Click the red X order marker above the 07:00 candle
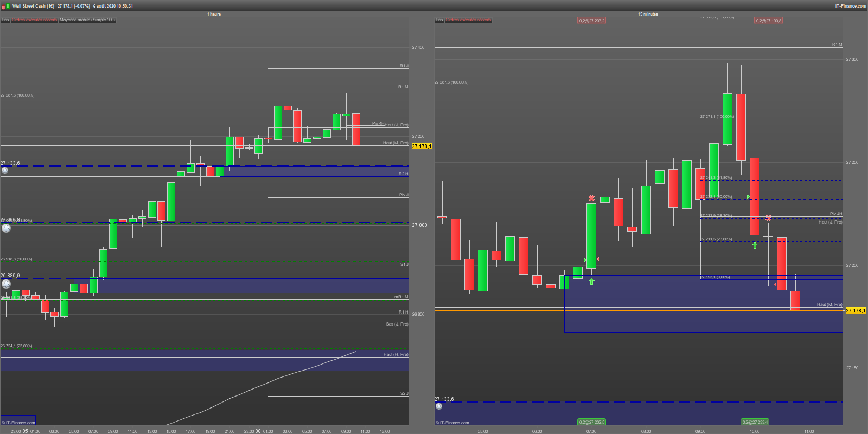Viewport: 868px width, 434px height. [x=591, y=199]
